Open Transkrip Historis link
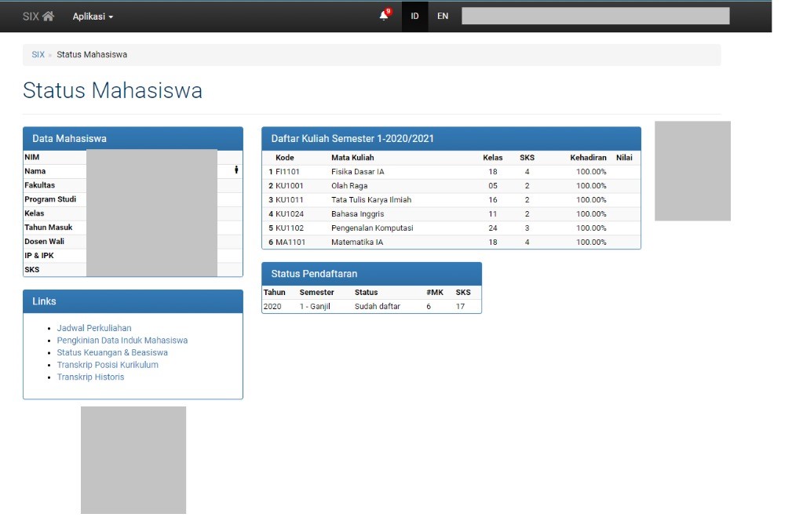 (90, 377)
